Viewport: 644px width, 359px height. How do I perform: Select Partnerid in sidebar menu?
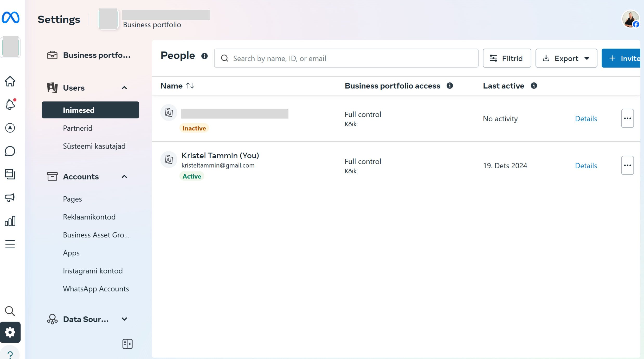click(x=78, y=128)
